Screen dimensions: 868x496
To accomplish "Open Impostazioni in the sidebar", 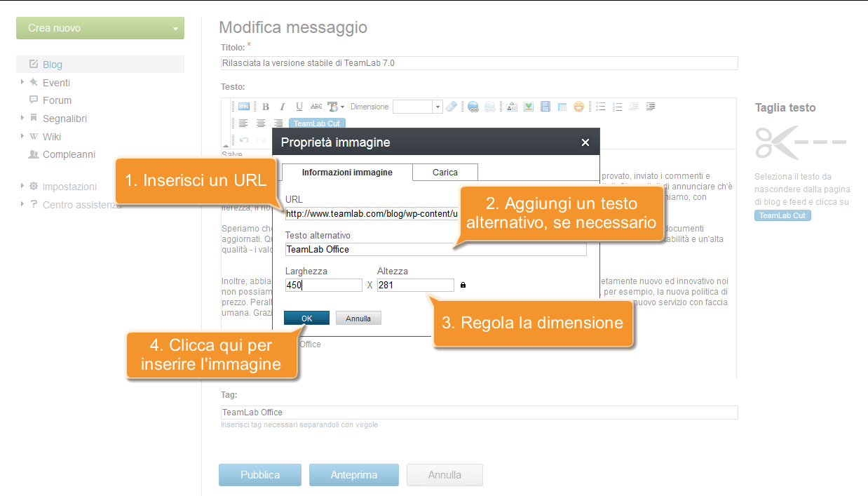I will (x=69, y=187).
